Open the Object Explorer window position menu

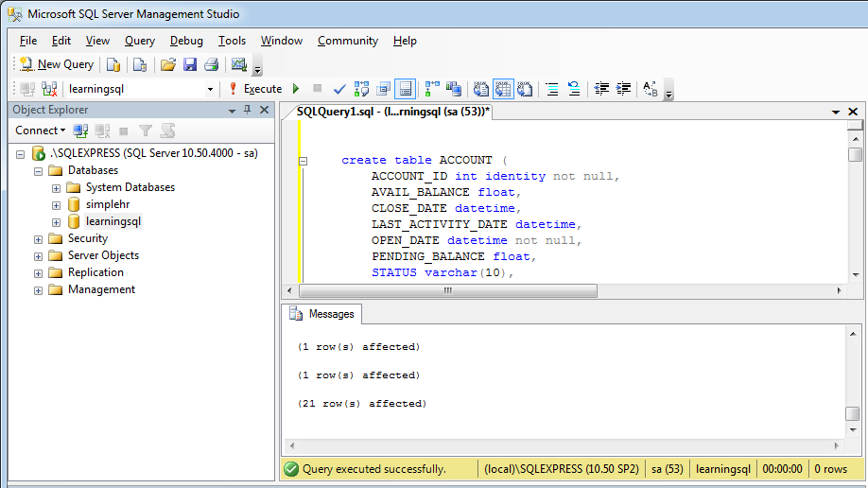[x=232, y=111]
